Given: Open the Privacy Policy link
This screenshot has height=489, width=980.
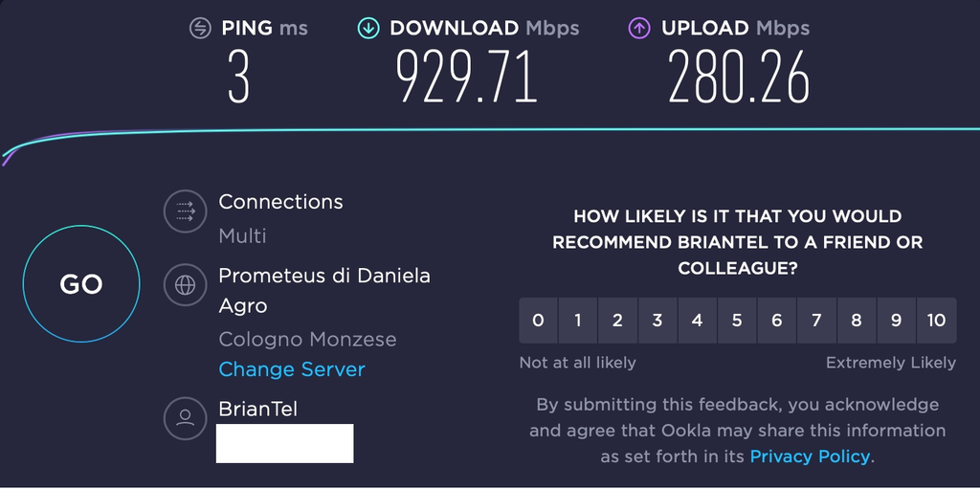Looking at the screenshot, I should [810, 456].
